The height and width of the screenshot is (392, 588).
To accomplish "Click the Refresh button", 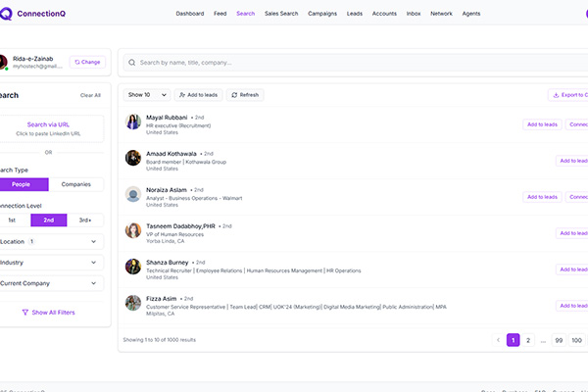I will 245,95.
